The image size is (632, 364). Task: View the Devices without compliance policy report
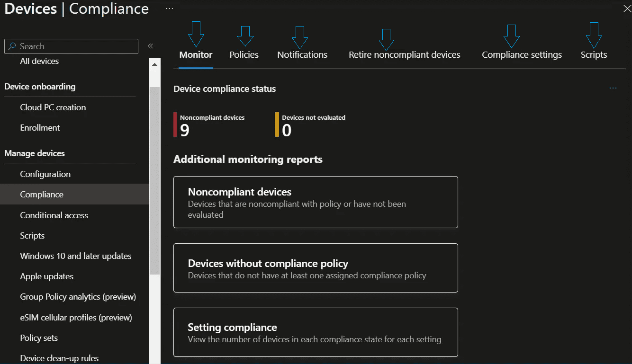click(316, 268)
